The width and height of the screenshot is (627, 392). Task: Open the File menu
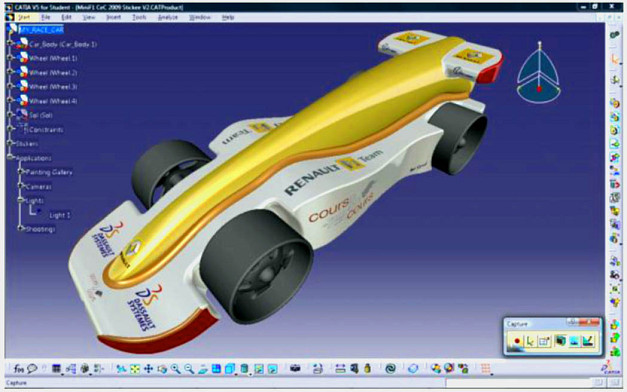click(46, 17)
